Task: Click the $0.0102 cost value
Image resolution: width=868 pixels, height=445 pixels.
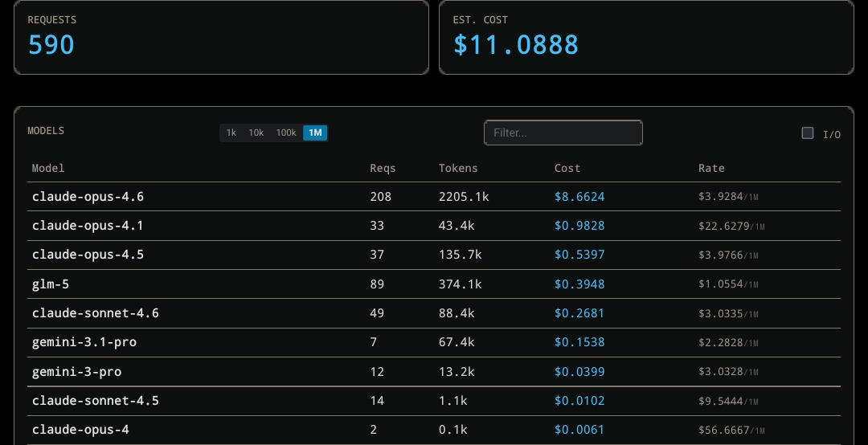Action: 579,401
